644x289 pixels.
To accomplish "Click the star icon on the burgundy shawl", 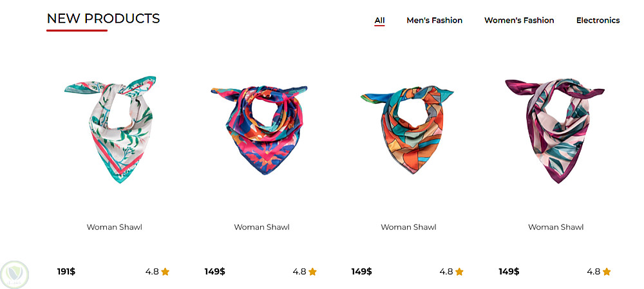I will pos(607,272).
